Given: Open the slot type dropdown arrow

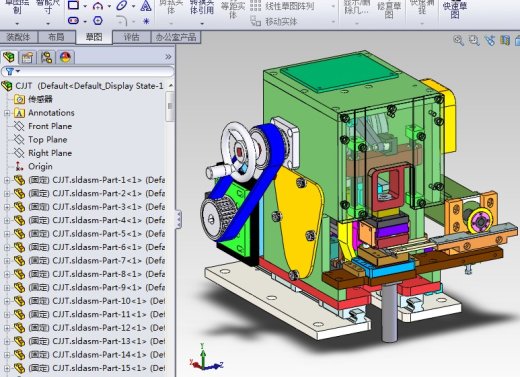Looking at the screenshot, I should (x=85, y=21).
